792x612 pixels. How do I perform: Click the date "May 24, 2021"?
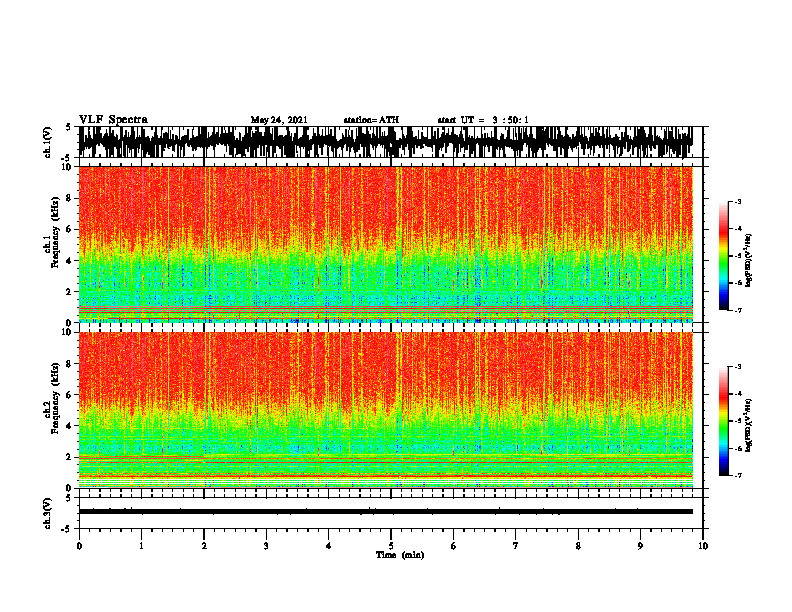point(279,120)
